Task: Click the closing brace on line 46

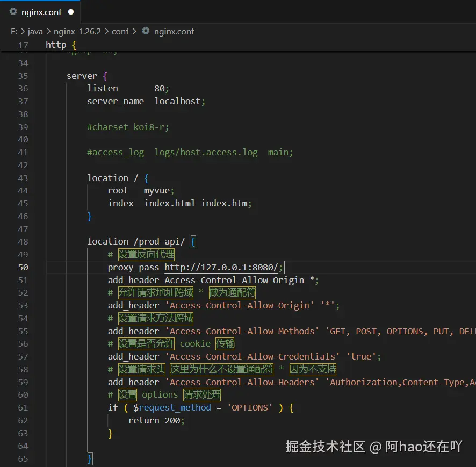Action: click(90, 217)
